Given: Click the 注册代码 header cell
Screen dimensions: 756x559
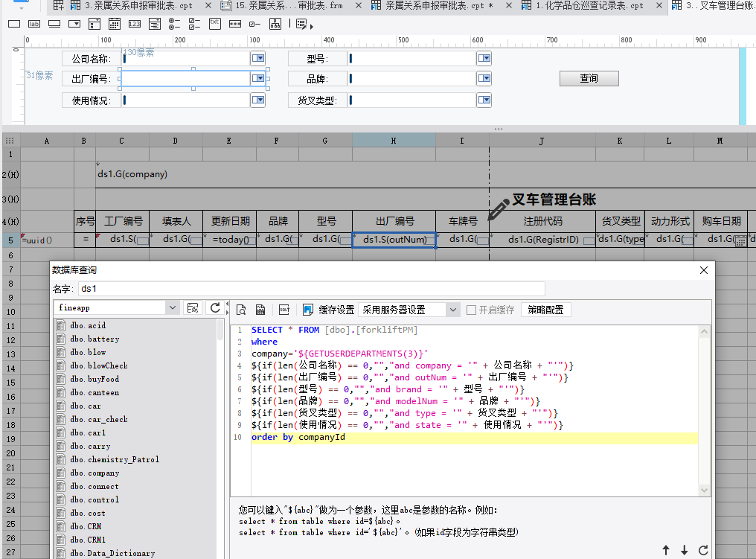Looking at the screenshot, I should pos(542,221).
